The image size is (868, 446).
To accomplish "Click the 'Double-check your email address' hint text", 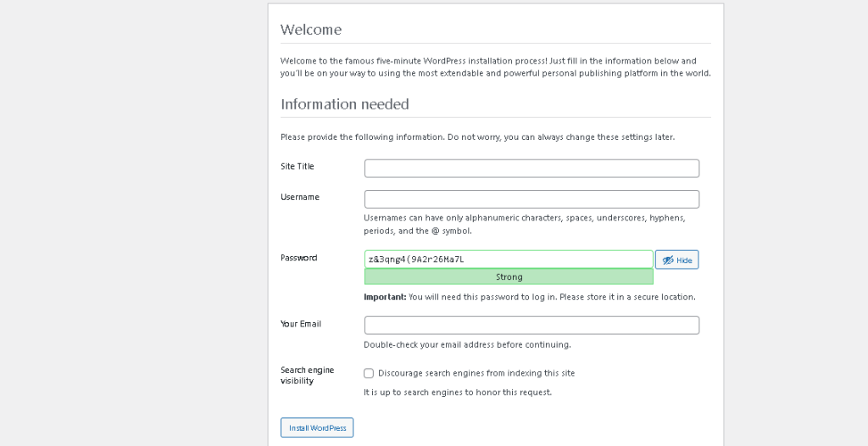I will (x=467, y=344).
